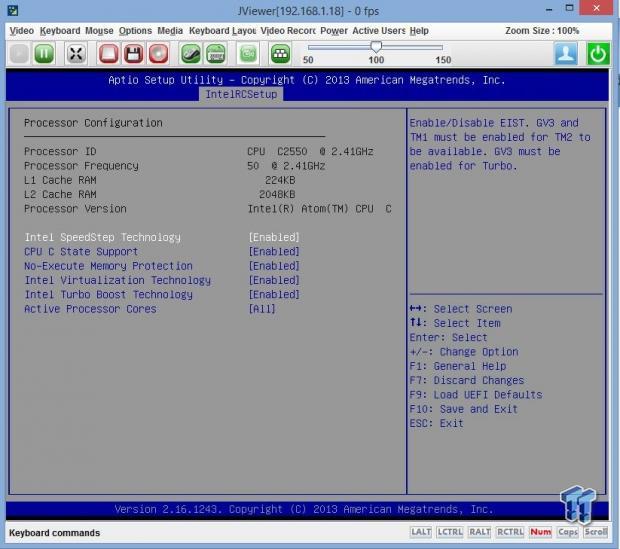Click the F9: Load UEFI Defaults hint
Screen dimensions: 620x549
click(x=476, y=395)
